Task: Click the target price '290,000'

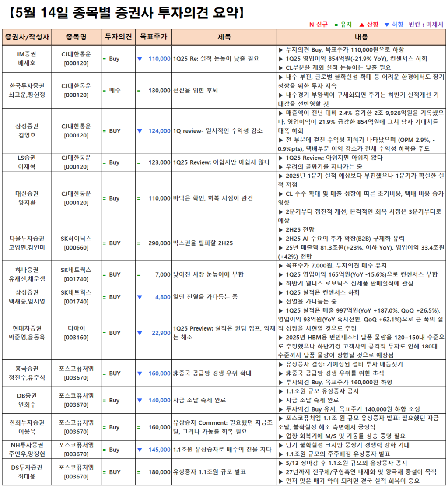Action: (x=159, y=243)
